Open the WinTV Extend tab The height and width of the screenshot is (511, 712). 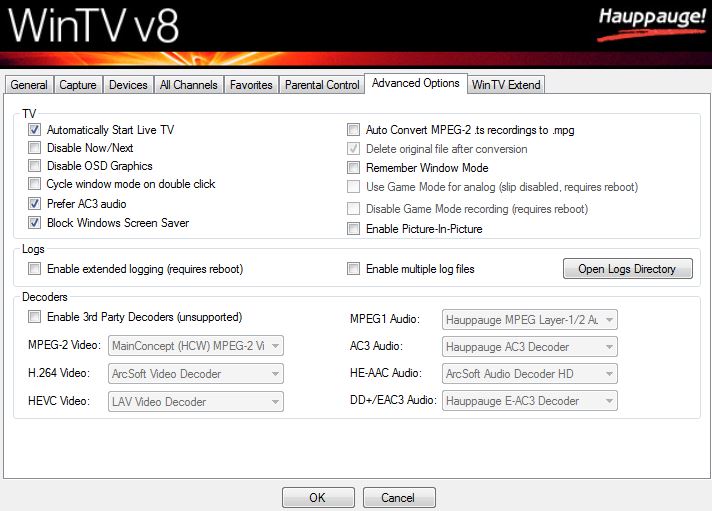click(506, 85)
